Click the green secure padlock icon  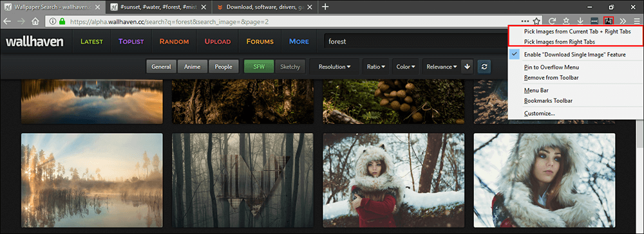pos(62,21)
